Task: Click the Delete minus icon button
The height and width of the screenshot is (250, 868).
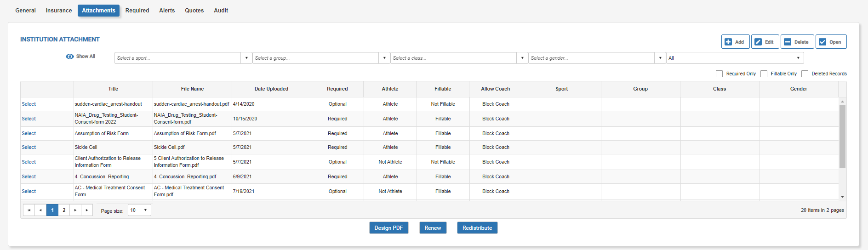Action: pyautogui.click(x=788, y=42)
